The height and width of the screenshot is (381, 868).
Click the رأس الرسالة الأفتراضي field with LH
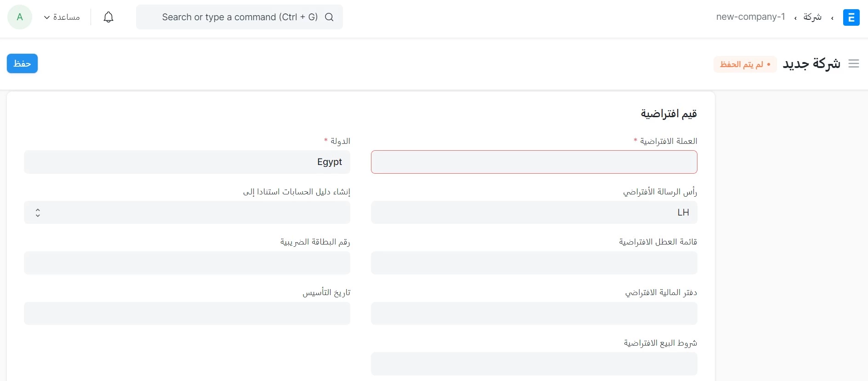click(534, 212)
